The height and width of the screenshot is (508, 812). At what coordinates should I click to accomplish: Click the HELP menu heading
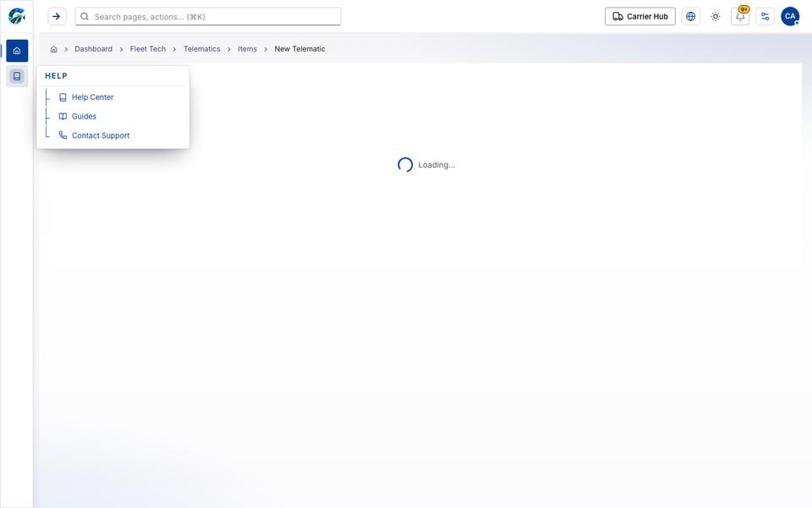click(56, 75)
